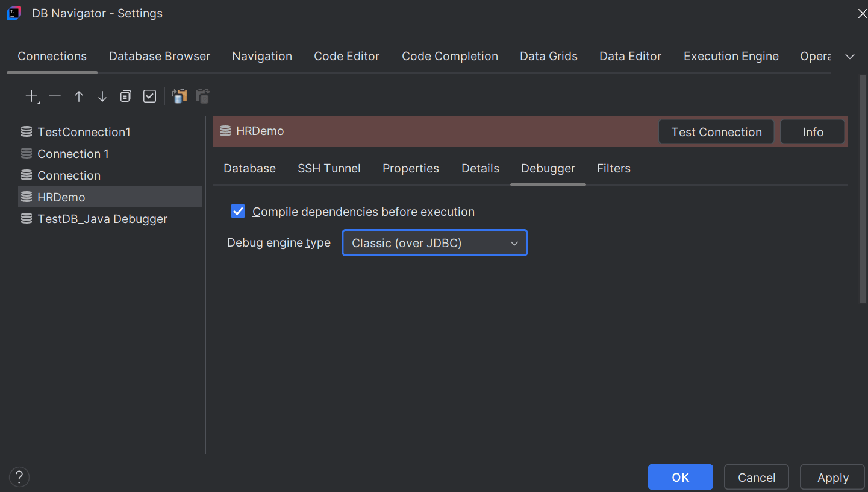Select the SSH Tunnel sub-tab
This screenshot has height=492, width=868.
[x=329, y=169]
